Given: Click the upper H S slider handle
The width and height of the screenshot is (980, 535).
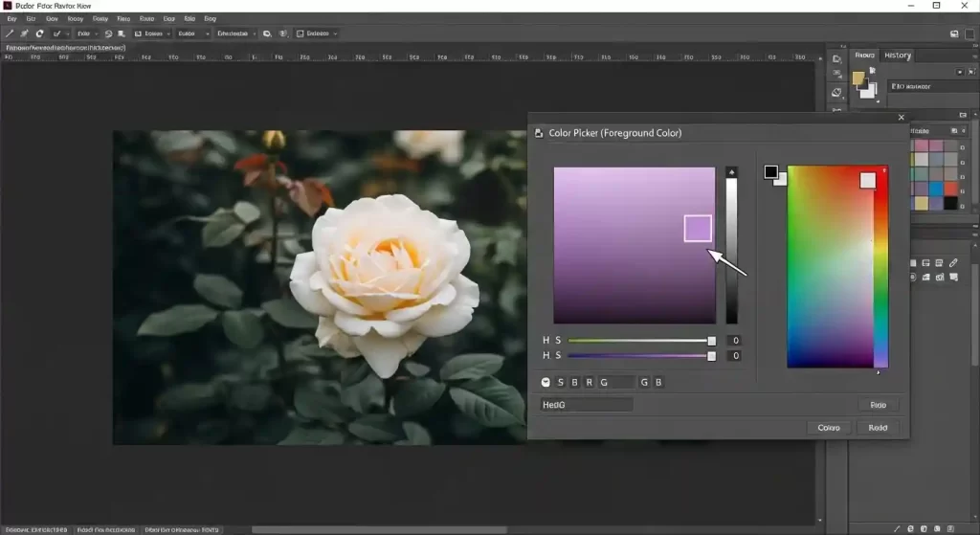Looking at the screenshot, I should tap(711, 342).
